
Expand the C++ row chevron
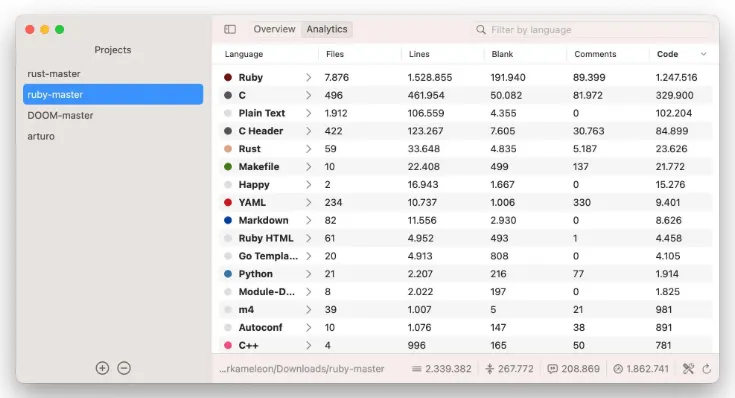pos(308,345)
